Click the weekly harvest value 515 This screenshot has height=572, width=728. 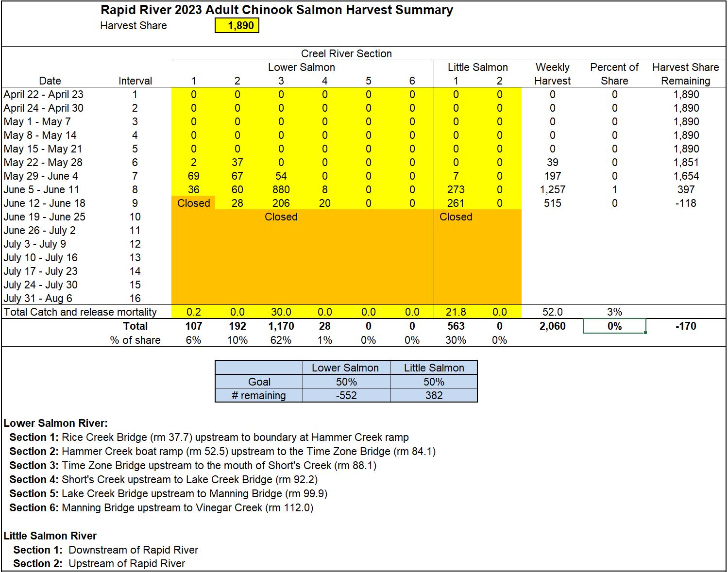[553, 203]
